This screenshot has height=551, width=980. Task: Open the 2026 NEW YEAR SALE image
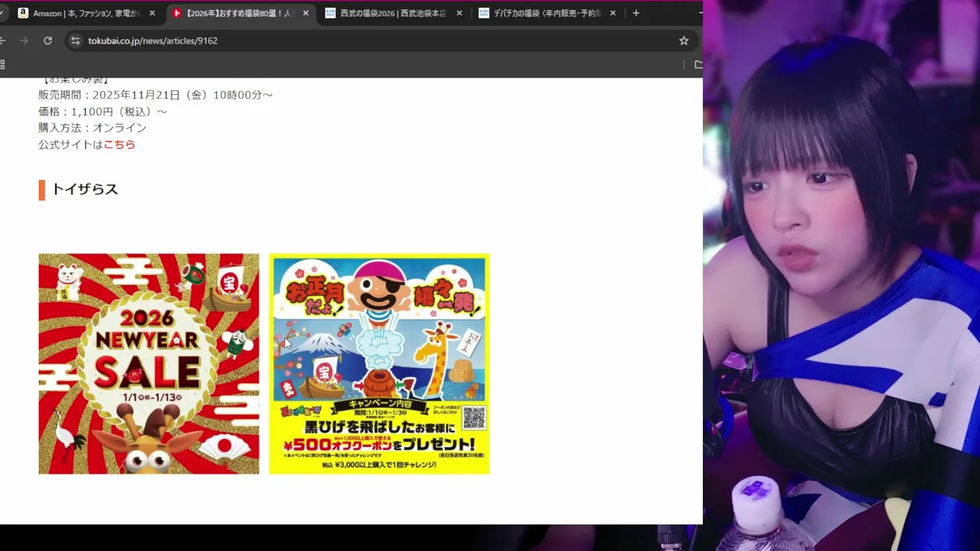click(149, 364)
